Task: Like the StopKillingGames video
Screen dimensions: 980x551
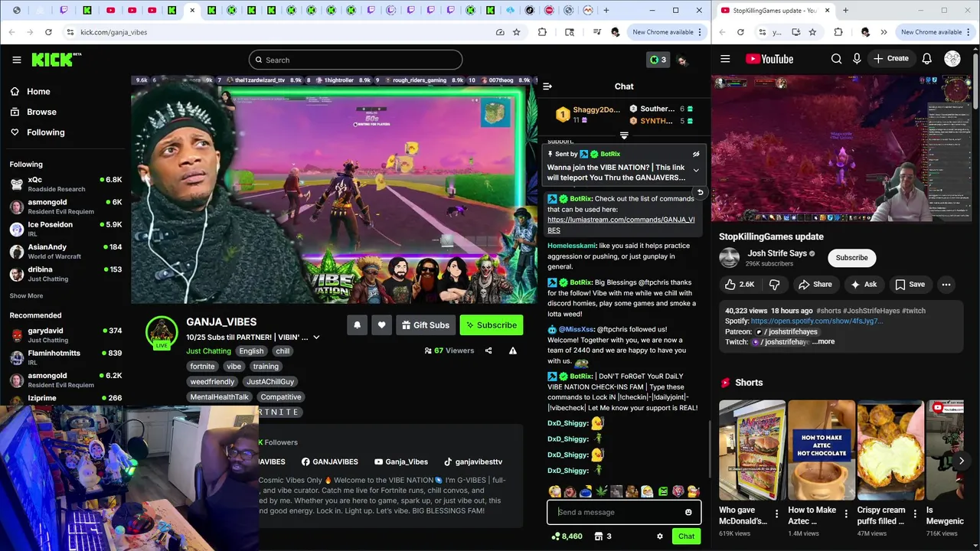Action: tap(740, 285)
